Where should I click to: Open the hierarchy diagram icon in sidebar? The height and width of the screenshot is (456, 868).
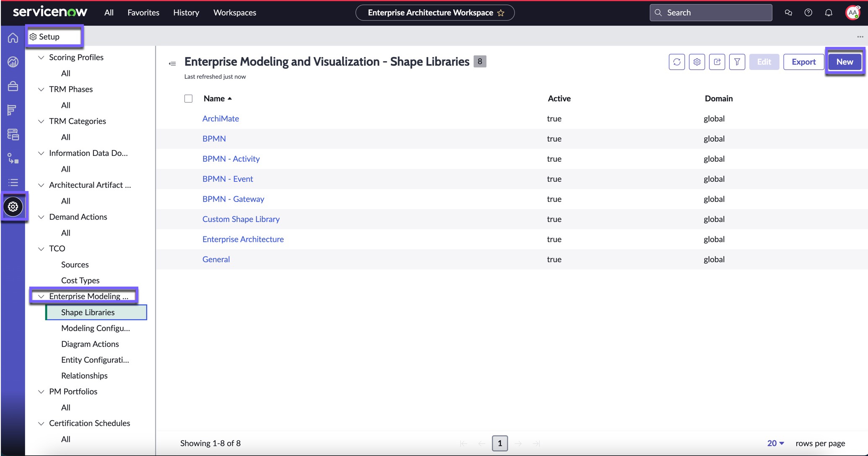point(13,158)
